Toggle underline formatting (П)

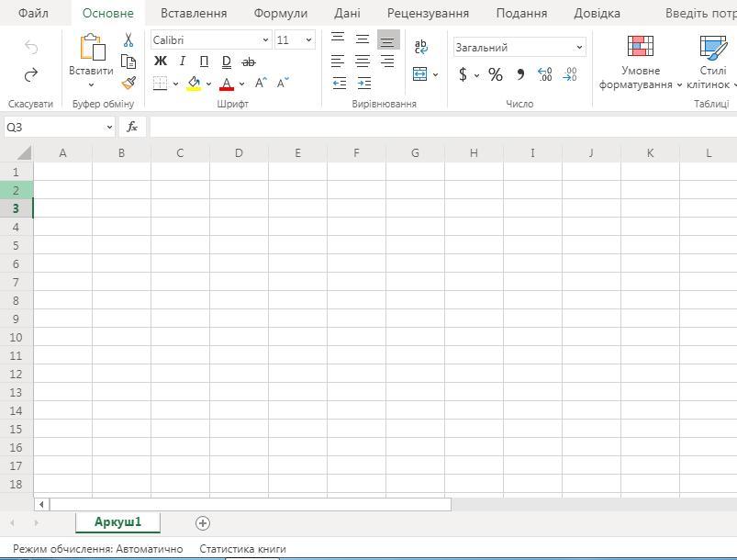[204, 62]
